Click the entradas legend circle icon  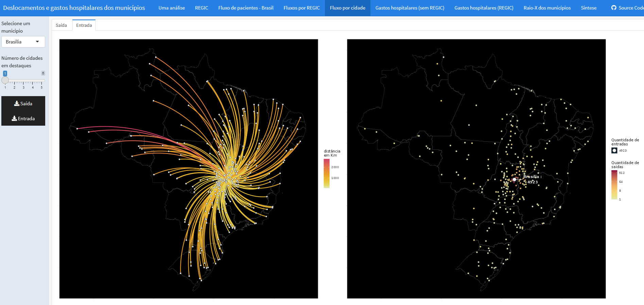coord(614,150)
